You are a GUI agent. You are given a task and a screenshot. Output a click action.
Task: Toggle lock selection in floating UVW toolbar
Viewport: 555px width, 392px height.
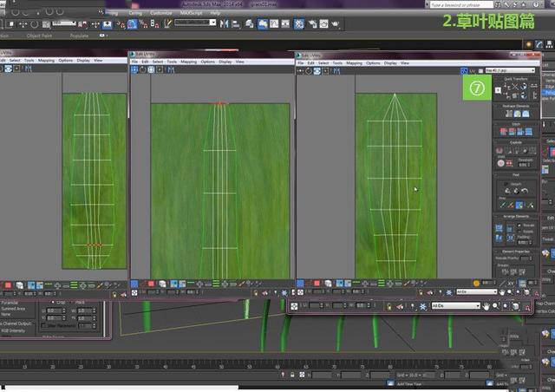(x=389, y=307)
